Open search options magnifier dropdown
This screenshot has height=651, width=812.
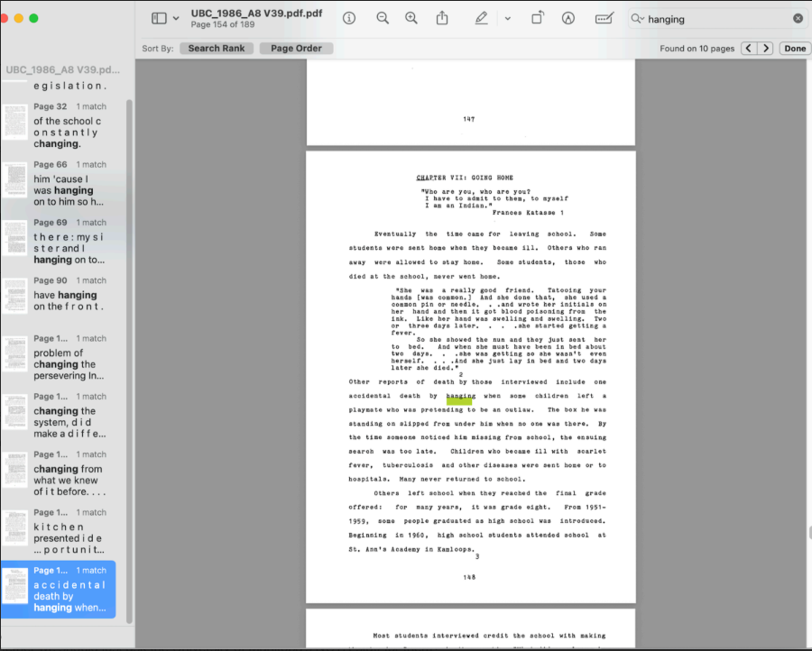[638, 19]
